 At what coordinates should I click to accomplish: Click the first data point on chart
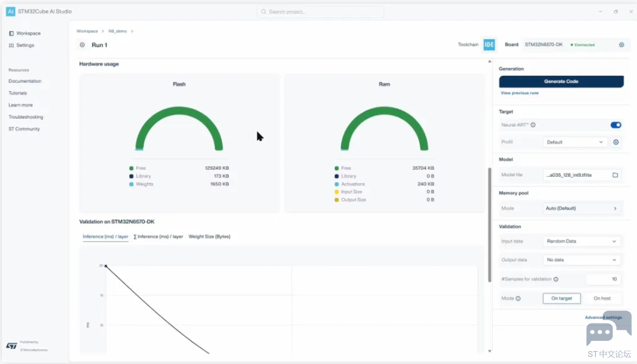pyautogui.click(x=106, y=266)
